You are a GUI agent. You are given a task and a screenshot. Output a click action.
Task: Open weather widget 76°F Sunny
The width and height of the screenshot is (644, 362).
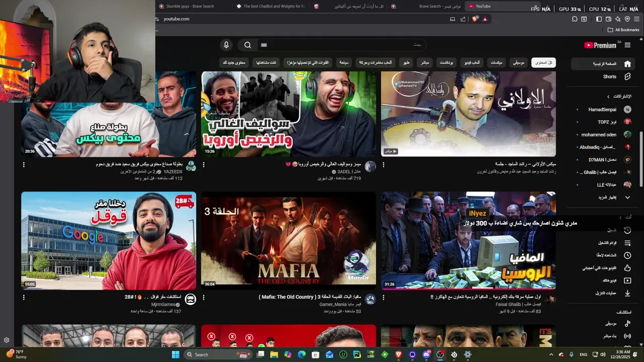(16, 354)
